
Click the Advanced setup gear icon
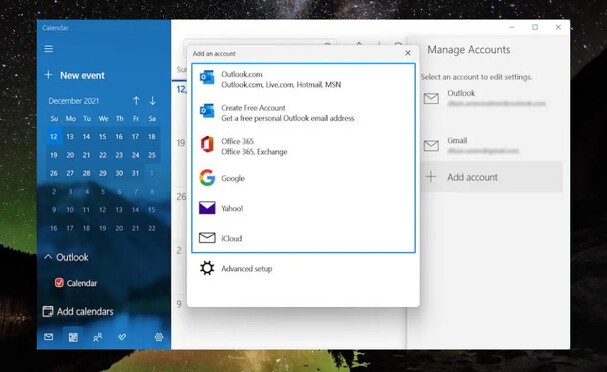207,268
